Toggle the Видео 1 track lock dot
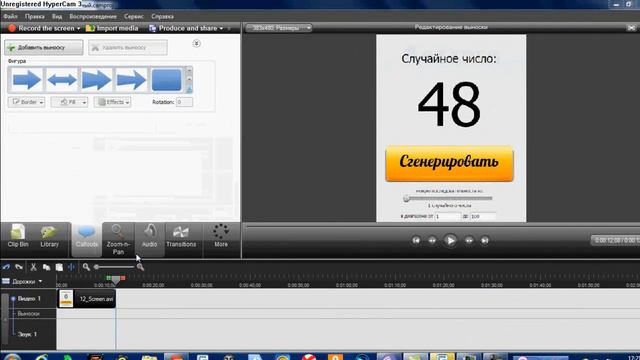This screenshot has height=360, width=640. [13, 299]
